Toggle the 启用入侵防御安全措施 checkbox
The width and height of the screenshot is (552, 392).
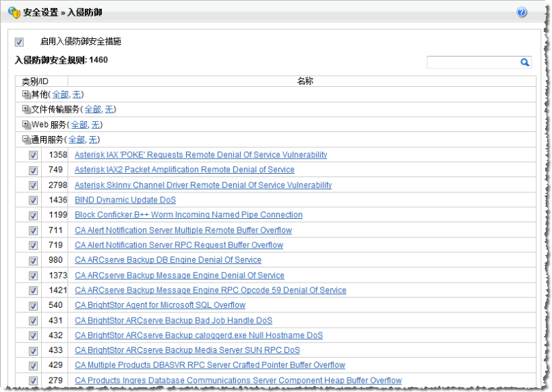coord(19,42)
